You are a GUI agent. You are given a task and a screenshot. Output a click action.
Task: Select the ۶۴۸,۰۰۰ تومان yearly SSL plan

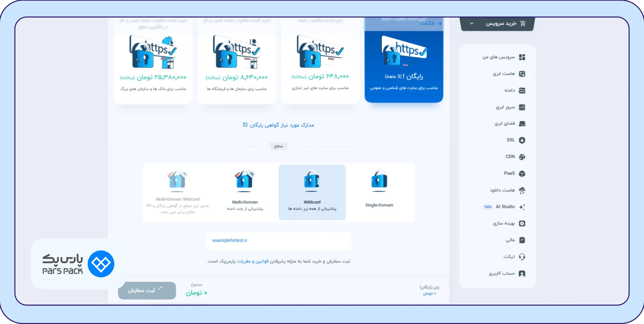tap(320, 60)
